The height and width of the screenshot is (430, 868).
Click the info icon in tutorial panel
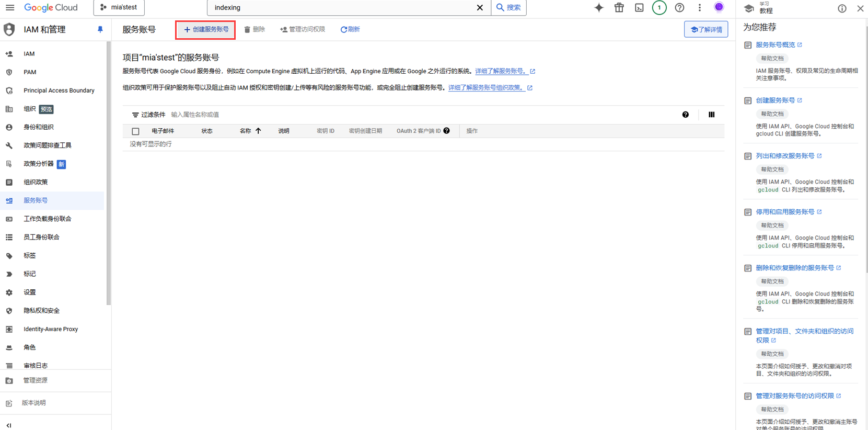coord(842,8)
